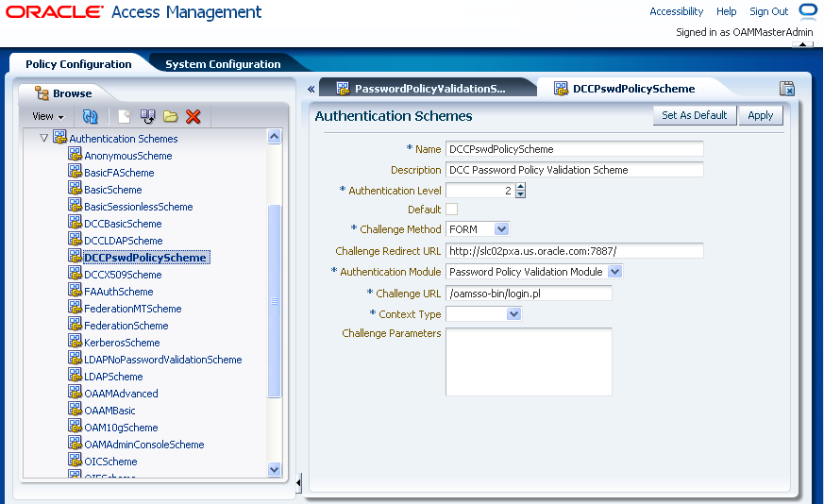Viewport: 824px width, 504px height.
Task: Select OAMAdminConsoleScheme in the tree
Action: (144, 445)
